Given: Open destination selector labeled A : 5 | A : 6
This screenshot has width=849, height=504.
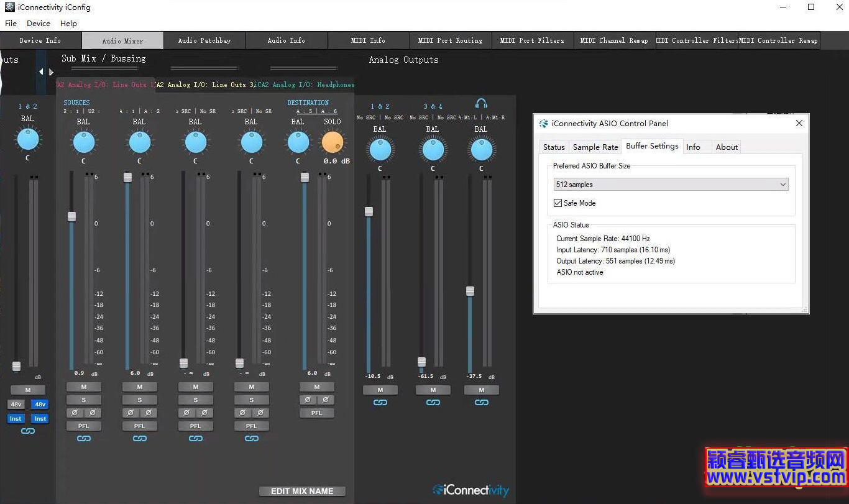Looking at the screenshot, I should point(316,112).
